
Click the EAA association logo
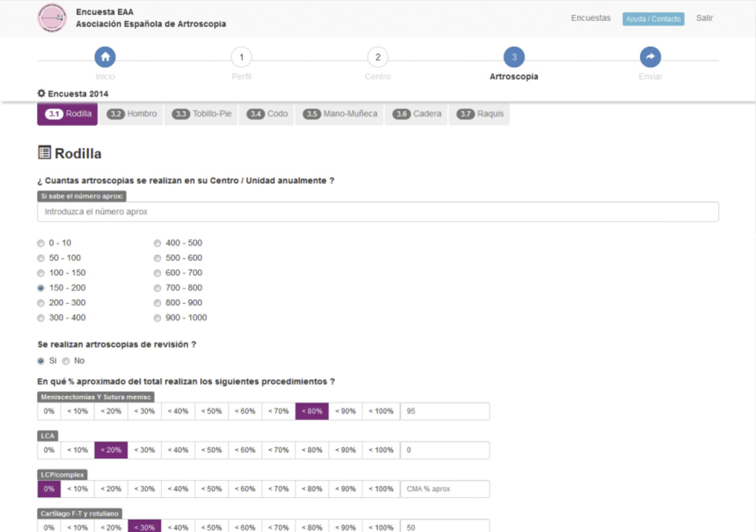(52, 18)
